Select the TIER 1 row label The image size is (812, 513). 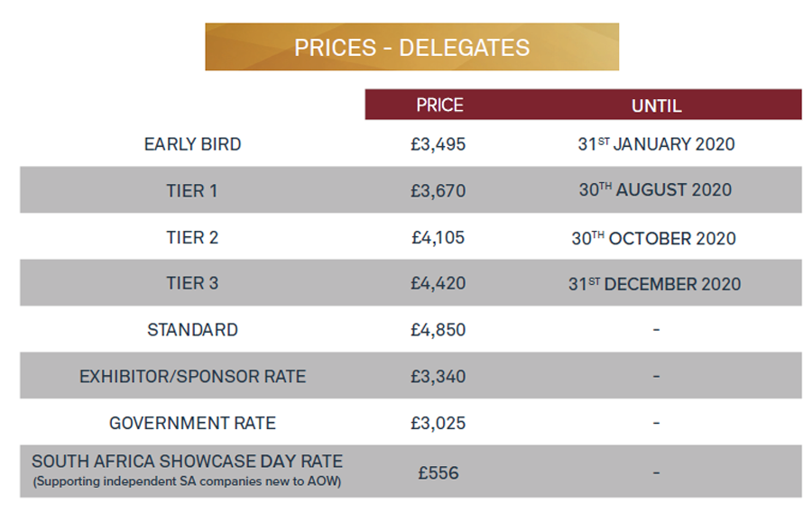coord(191,190)
